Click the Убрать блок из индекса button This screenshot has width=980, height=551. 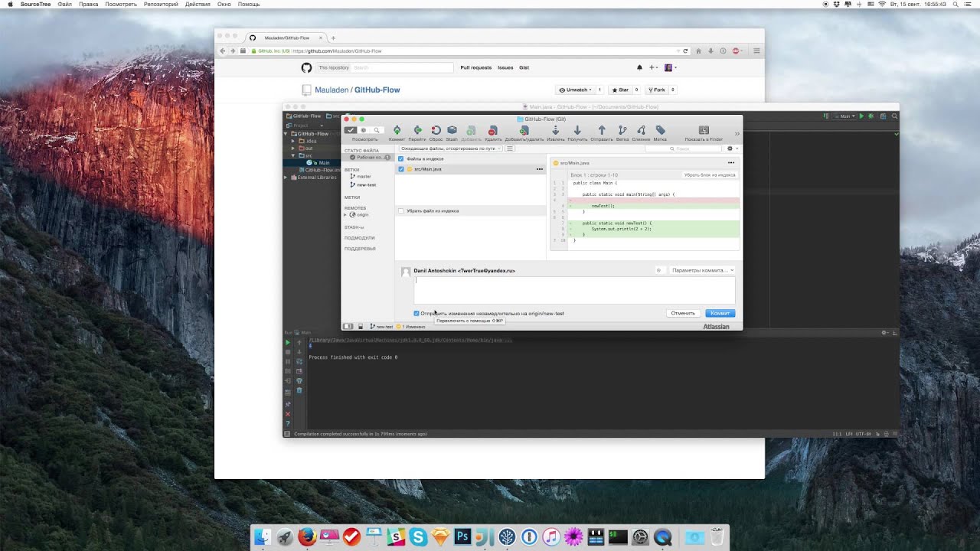click(710, 175)
